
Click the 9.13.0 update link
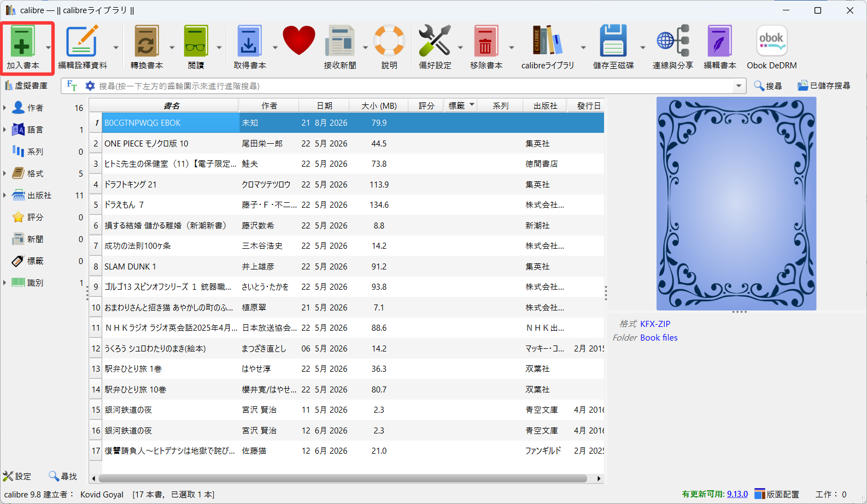coord(737,494)
